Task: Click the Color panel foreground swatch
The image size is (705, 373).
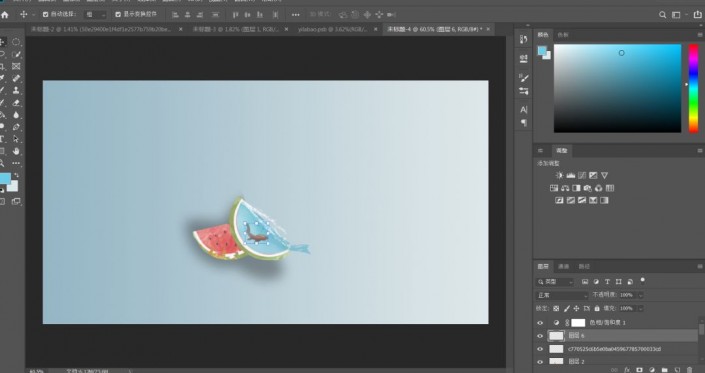Action: [542, 50]
